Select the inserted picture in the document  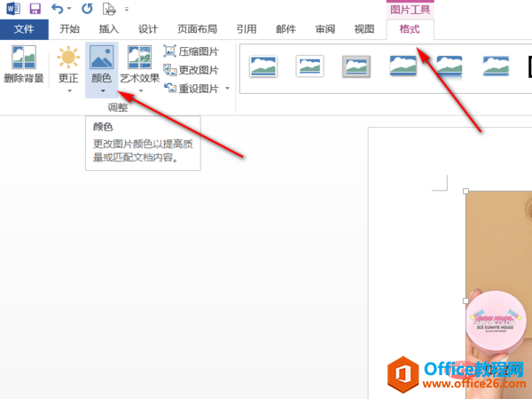tap(498, 294)
